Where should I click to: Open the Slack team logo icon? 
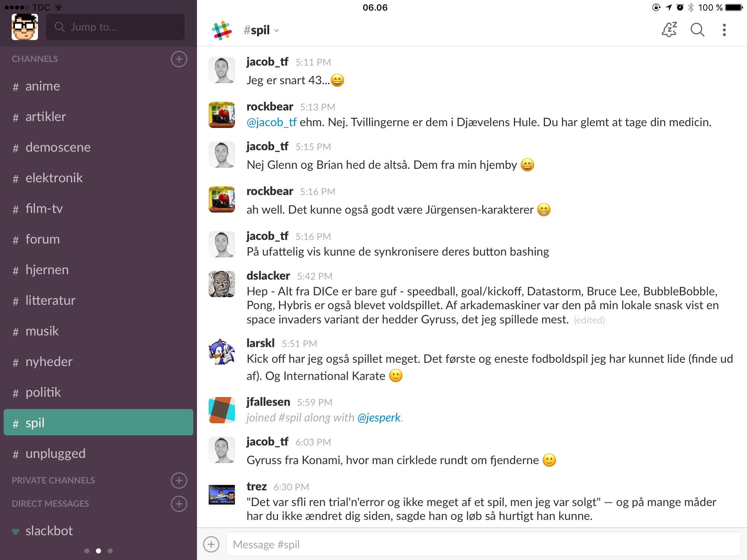(x=222, y=30)
